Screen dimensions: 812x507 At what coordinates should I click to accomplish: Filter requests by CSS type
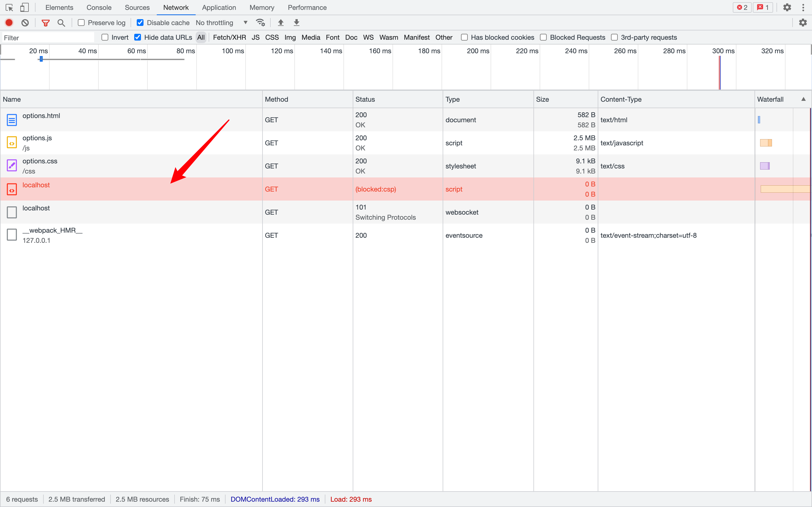pyautogui.click(x=272, y=37)
